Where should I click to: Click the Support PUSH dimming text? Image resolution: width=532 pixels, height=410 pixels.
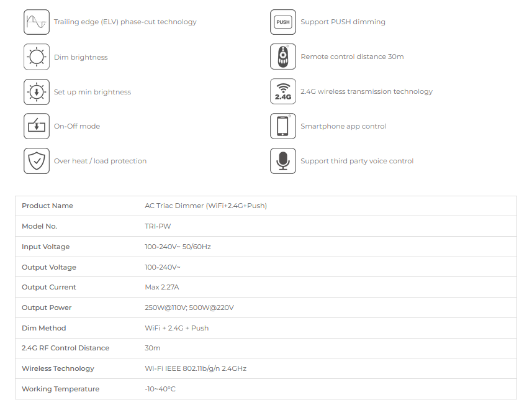point(343,22)
